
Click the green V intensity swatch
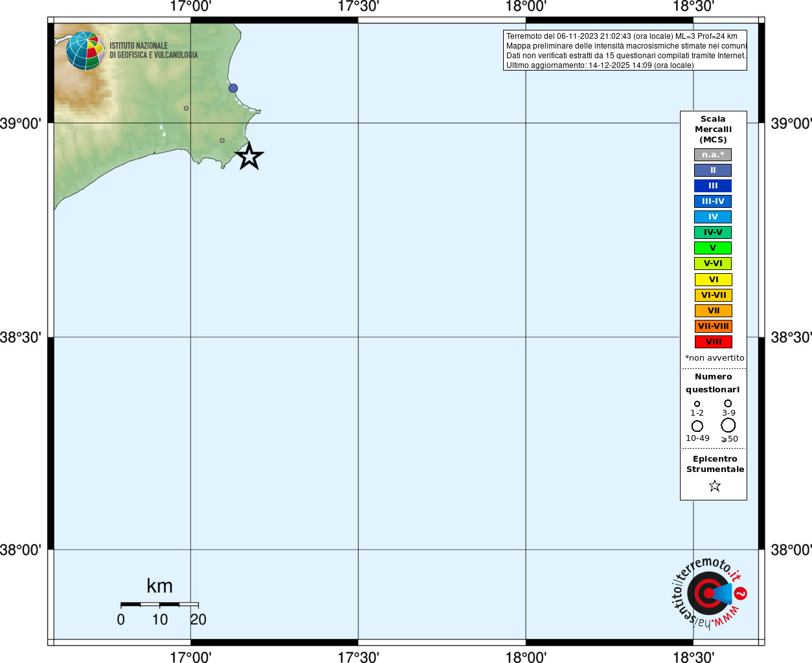point(713,248)
